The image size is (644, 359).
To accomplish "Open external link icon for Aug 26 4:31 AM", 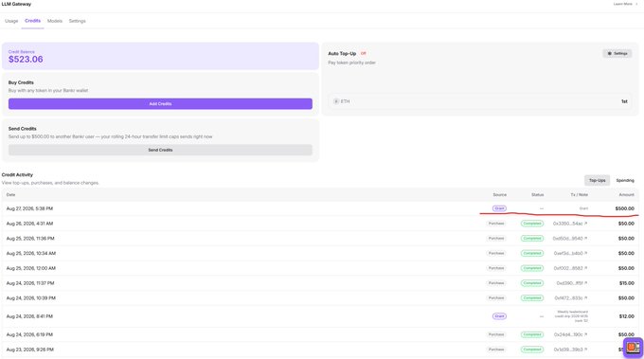I will [x=585, y=224].
